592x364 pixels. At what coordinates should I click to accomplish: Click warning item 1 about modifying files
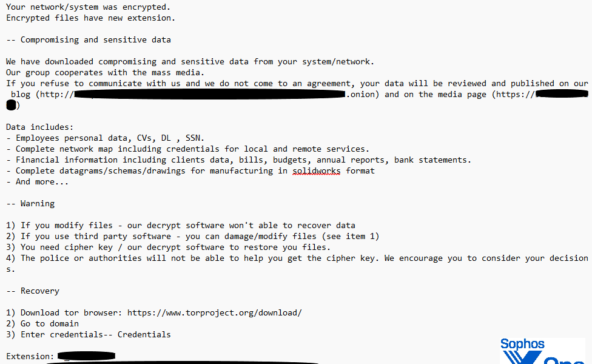click(181, 226)
